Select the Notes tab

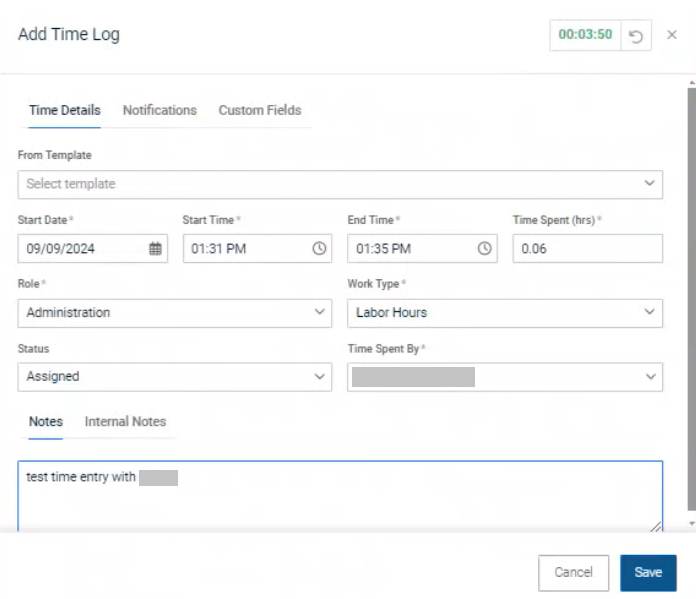pos(46,422)
